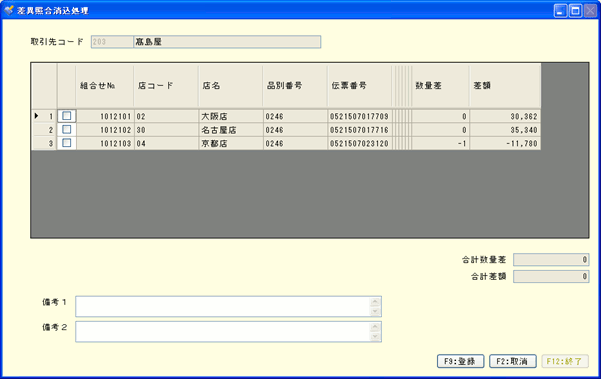Click the cell 1012101
Viewport: 601px width, 379px height.
point(105,116)
